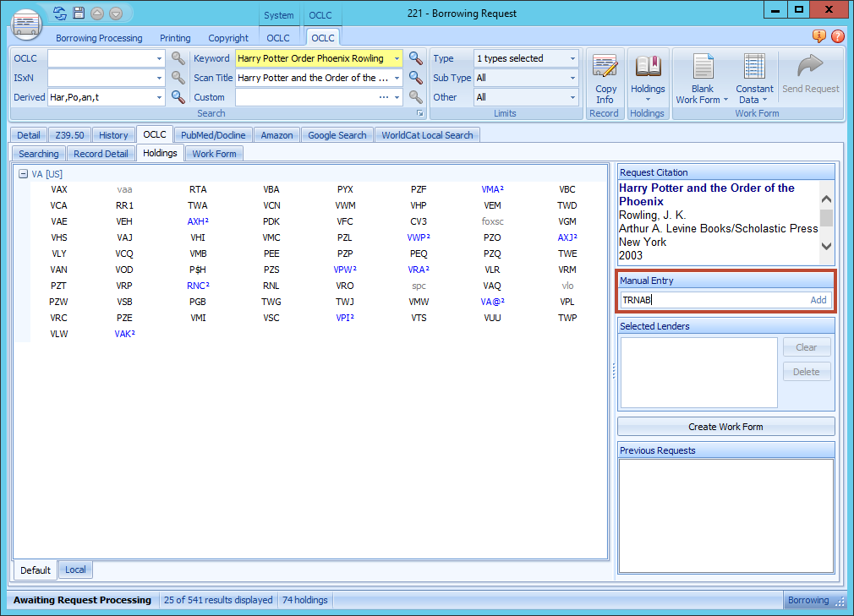
Task: Click the magnifier next to the Keyword field
Action: pos(415,57)
